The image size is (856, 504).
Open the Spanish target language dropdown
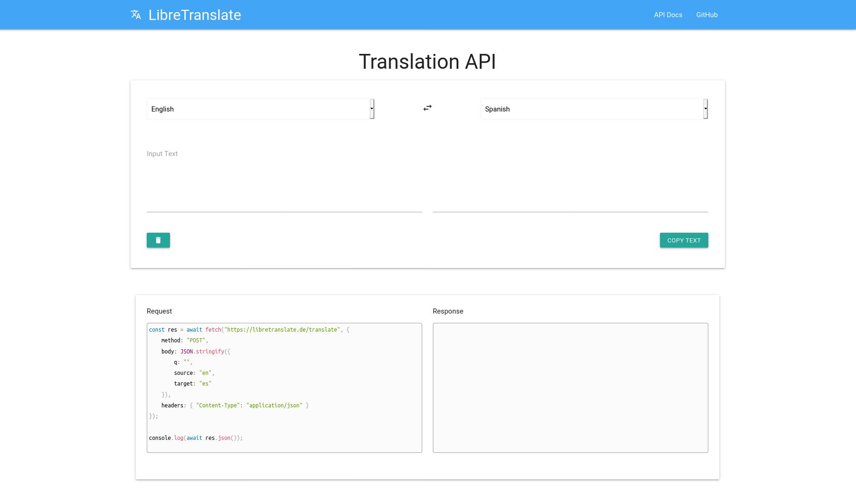(x=594, y=109)
